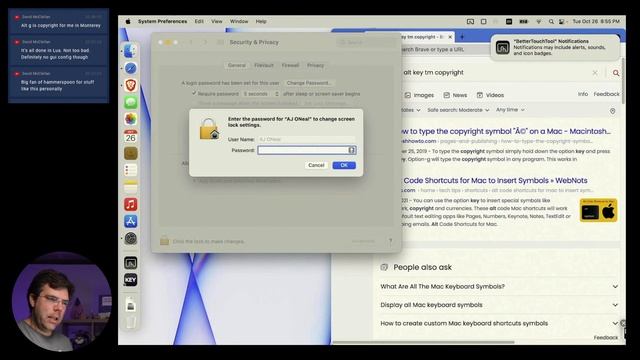Select Videos results tab in Brave
The width and height of the screenshot is (640, 360).
pos(490,95)
